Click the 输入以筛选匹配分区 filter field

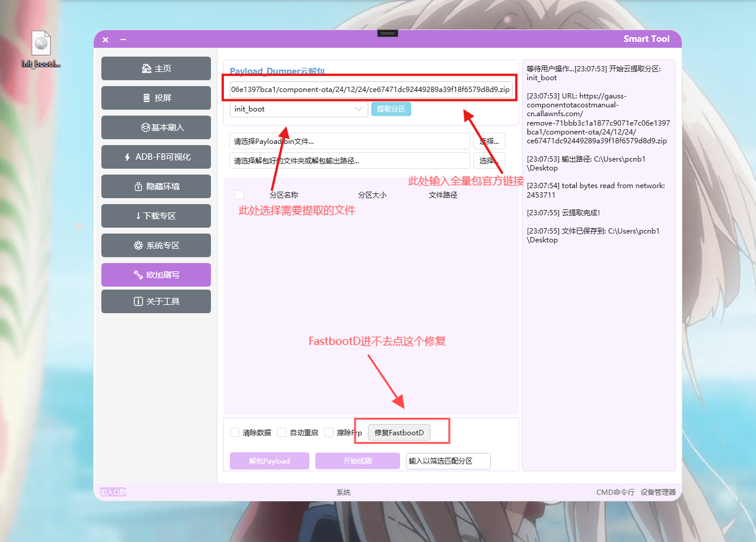[448, 461]
